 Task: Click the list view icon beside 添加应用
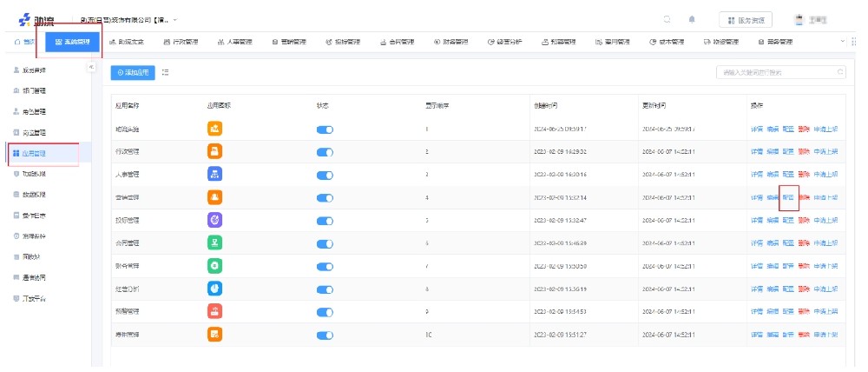tap(166, 72)
